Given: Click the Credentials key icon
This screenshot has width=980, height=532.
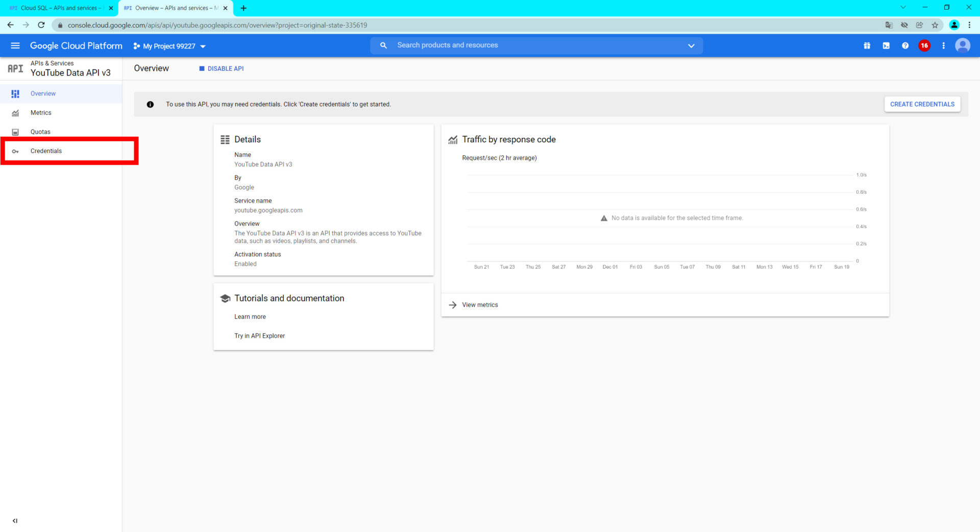Looking at the screenshot, I should click(15, 151).
